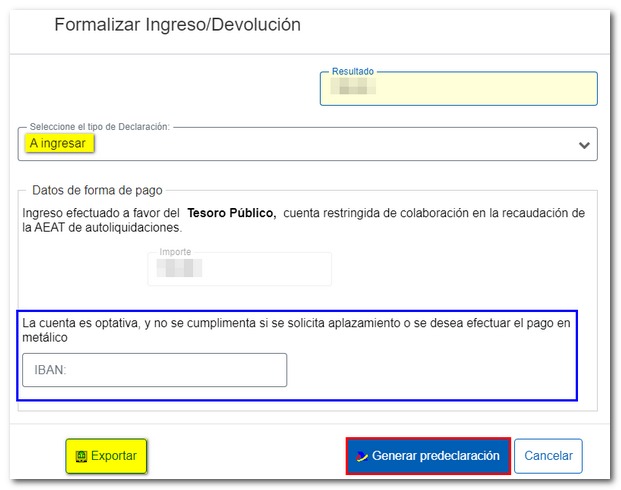Screen dimensions: 621x490
Task: Cancel the form with Cancelar
Action: (x=548, y=456)
